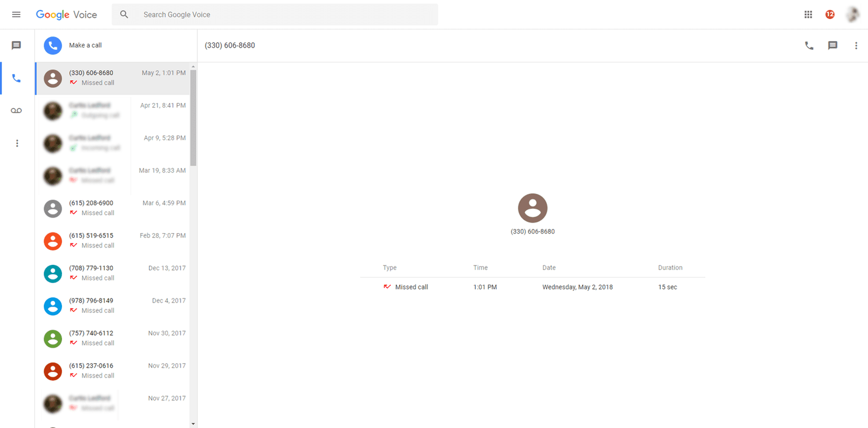868x428 pixels.
Task: Click the blue Make a call button
Action: (x=53, y=45)
